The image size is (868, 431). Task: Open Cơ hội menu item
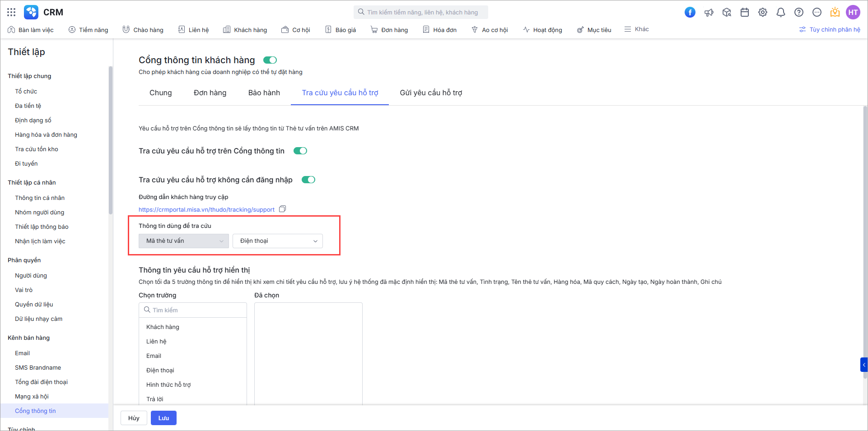(296, 30)
